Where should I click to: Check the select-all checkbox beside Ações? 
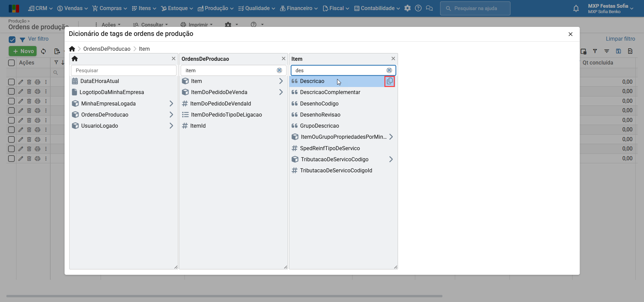[x=11, y=63]
